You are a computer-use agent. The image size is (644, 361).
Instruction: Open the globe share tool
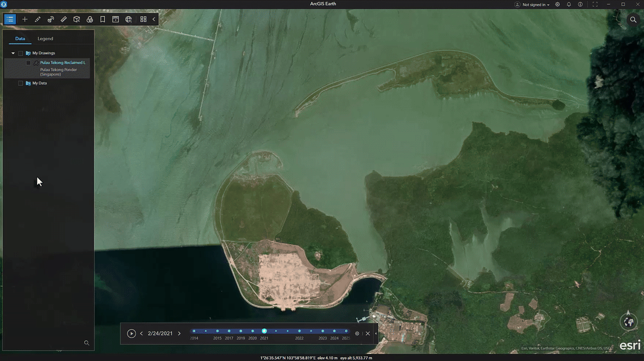coord(128,19)
